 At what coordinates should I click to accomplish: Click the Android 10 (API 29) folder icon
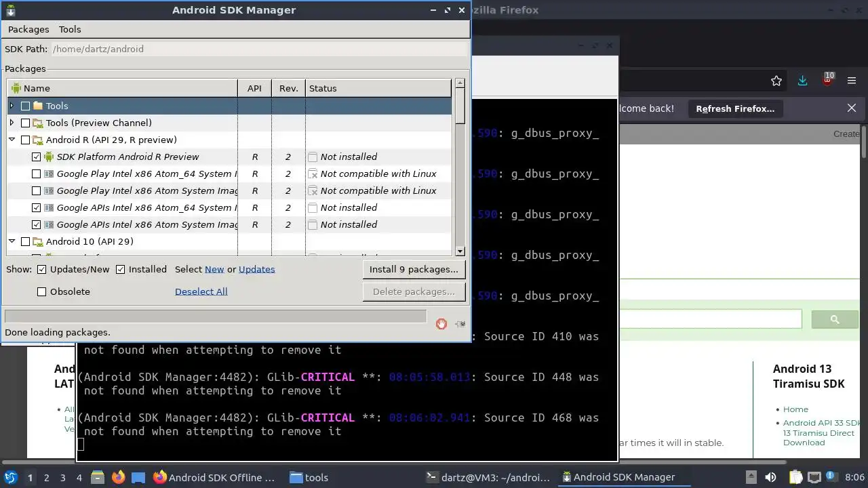(38, 241)
